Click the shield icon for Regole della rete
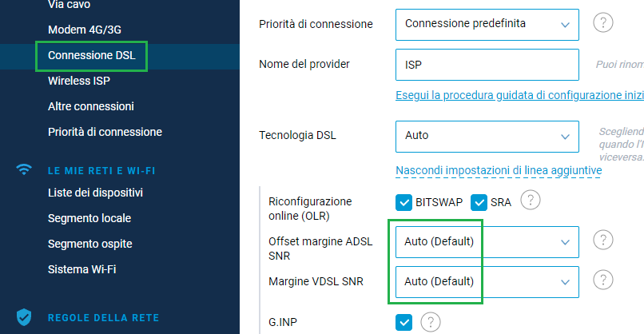The width and height of the screenshot is (644, 334). point(25,317)
